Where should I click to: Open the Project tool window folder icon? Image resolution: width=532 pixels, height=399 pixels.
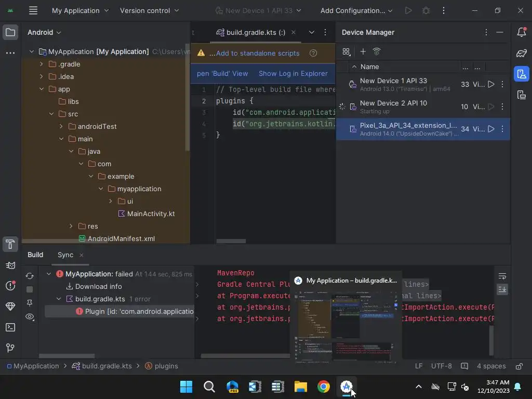[10, 33]
